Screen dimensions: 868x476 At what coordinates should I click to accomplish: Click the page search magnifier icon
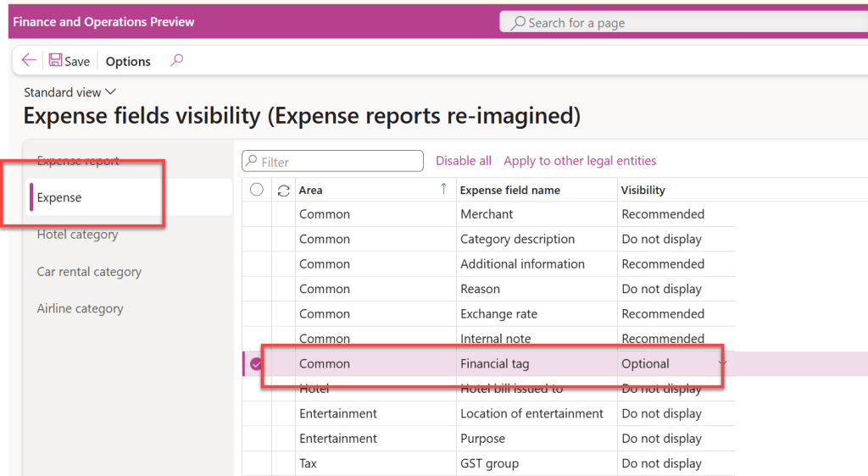pyautogui.click(x=517, y=23)
